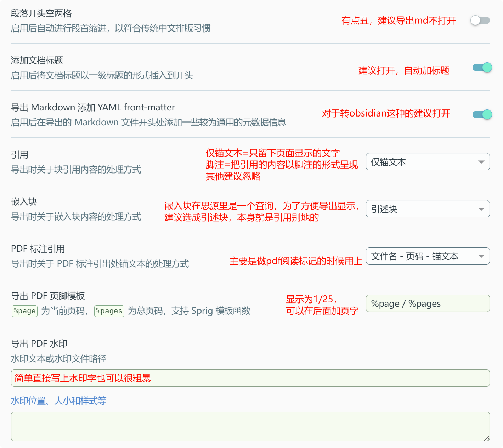The image size is (503, 448).
Task: Turn off the 添加文档标题 switch
Action: tap(482, 67)
